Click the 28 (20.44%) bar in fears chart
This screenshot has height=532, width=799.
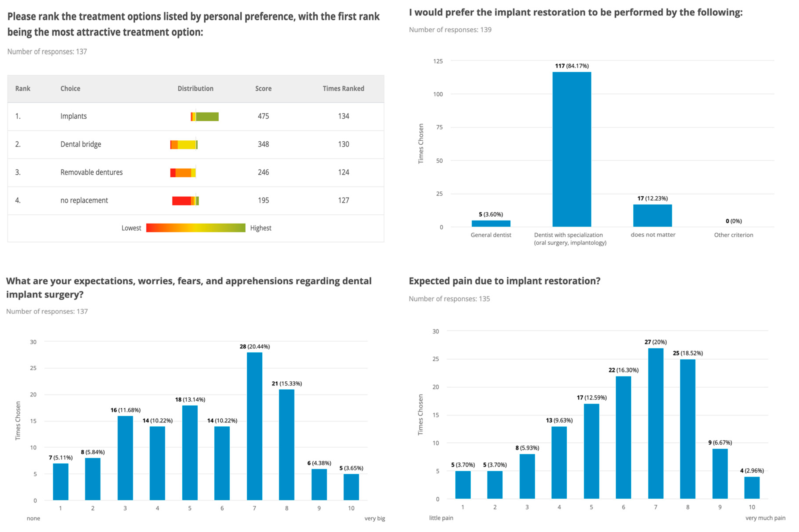click(x=254, y=426)
